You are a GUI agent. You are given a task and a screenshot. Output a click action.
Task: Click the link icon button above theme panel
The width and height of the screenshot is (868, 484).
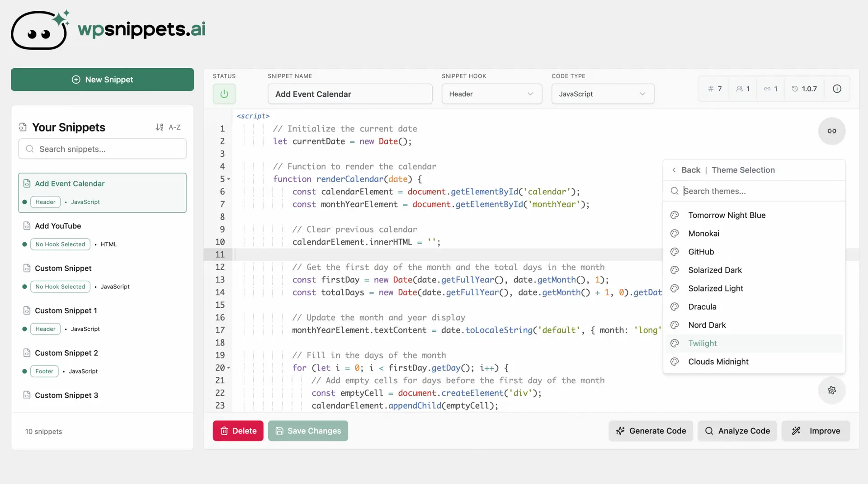(832, 131)
